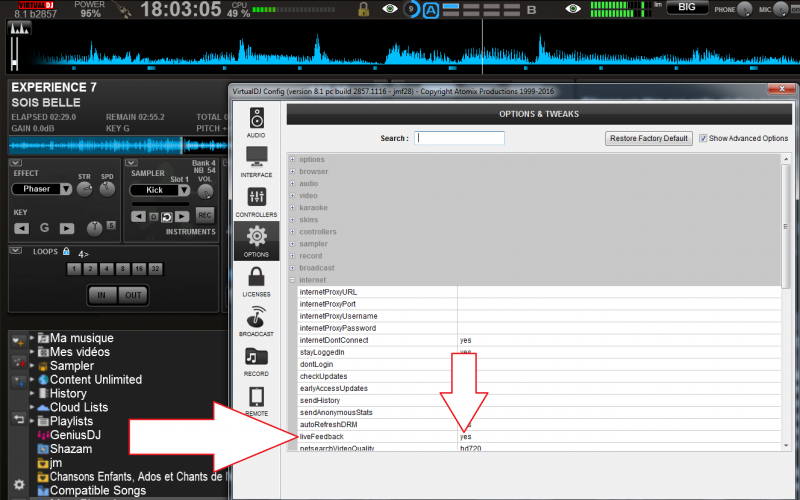Viewport: 800px width, 500px height.
Task: Expand the skins category
Action: 292,219
